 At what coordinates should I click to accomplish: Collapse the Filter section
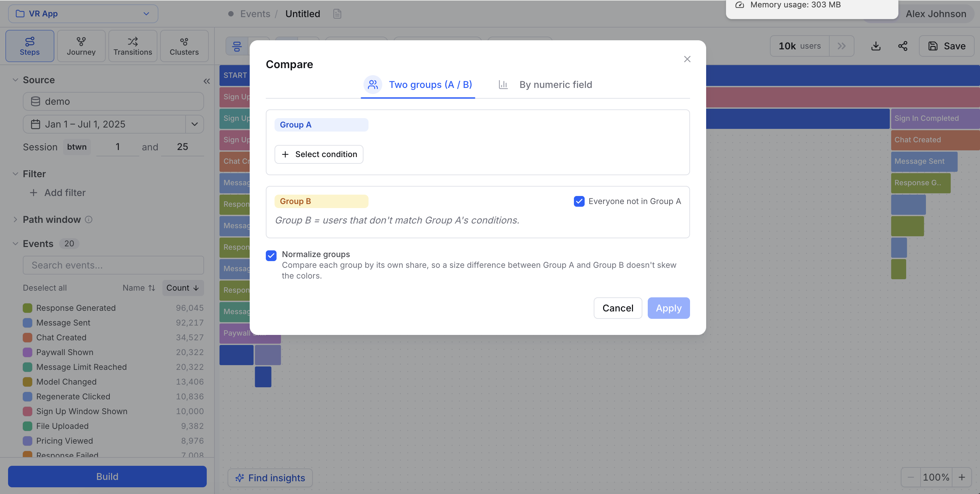click(15, 174)
